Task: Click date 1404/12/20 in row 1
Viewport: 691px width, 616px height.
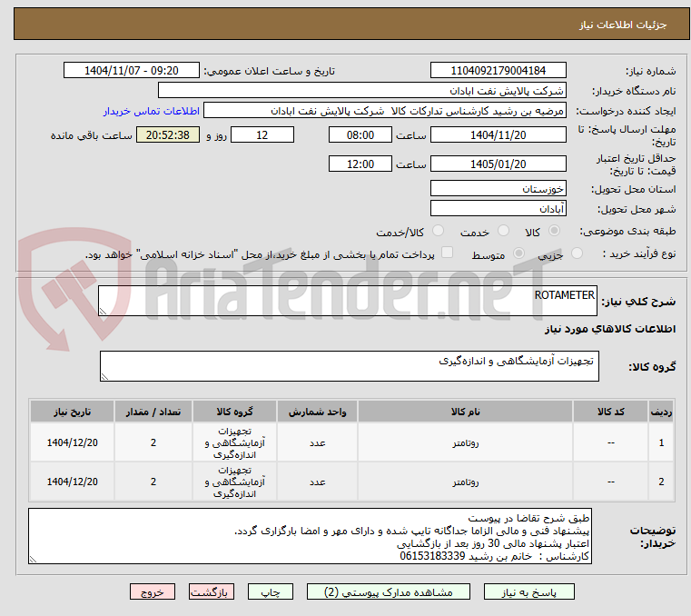Action: (73, 442)
